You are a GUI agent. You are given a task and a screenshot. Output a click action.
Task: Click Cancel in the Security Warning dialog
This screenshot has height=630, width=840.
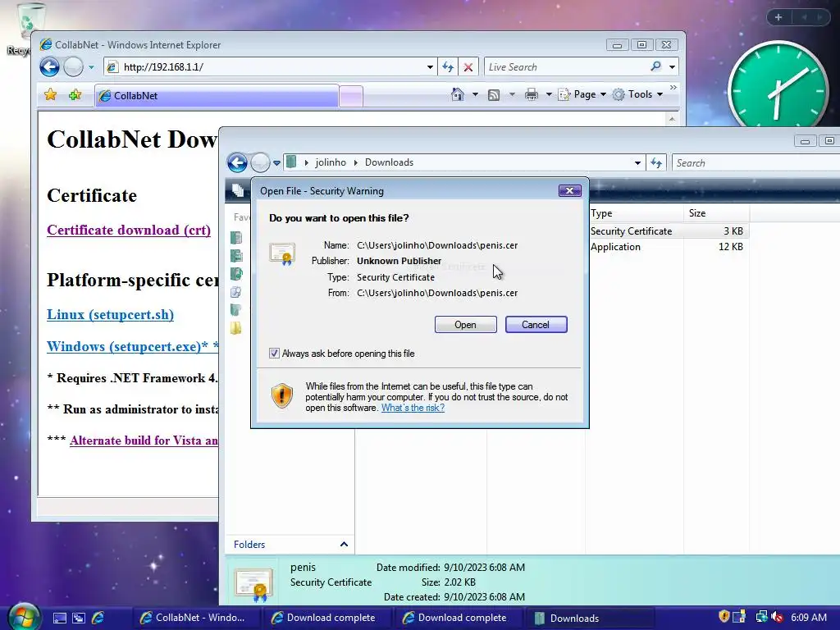pyautogui.click(x=536, y=325)
